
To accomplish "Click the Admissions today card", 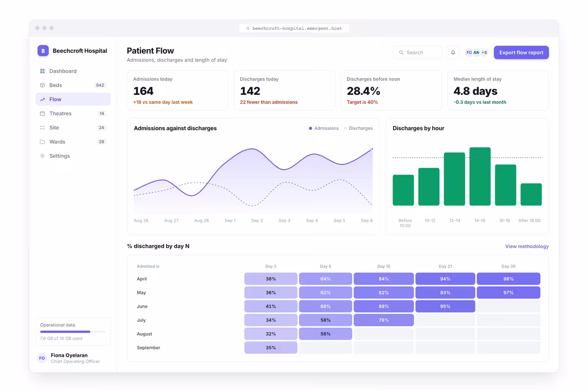I will 177,90.
